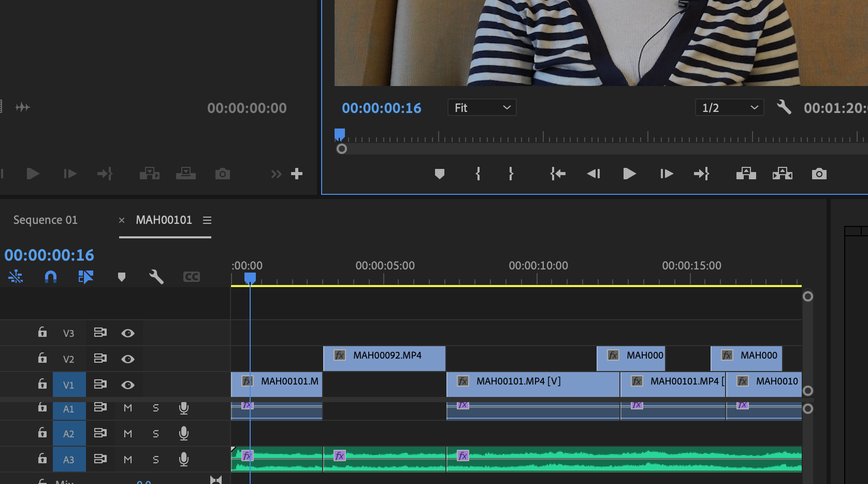
Task: Toggle Snap in timeline magnet icon
Action: pyautogui.click(x=51, y=277)
